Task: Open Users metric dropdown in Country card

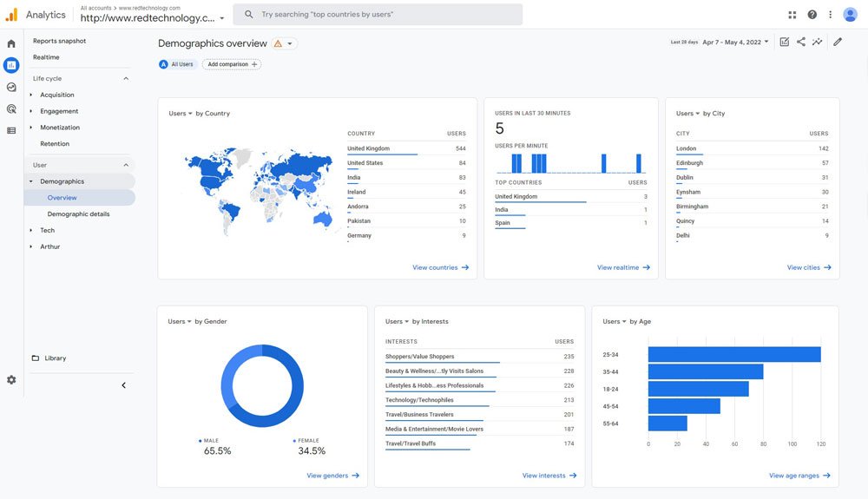Action: [181, 114]
